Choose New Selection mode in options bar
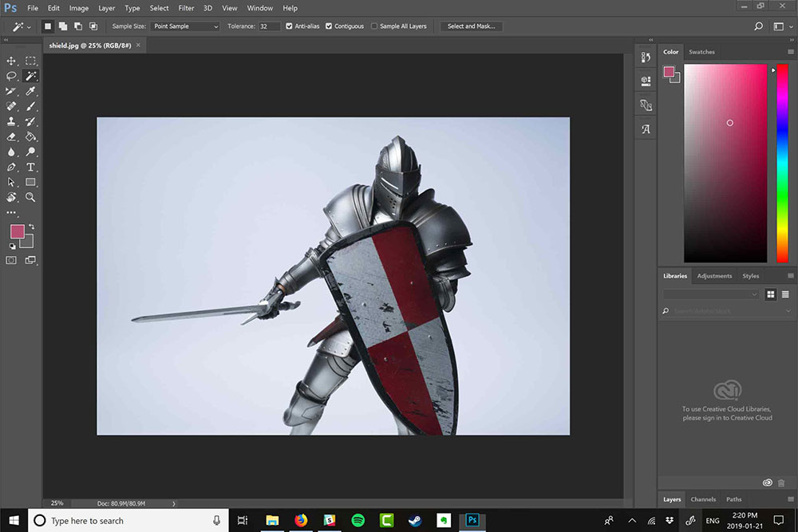This screenshot has width=798, height=532. tap(47, 26)
